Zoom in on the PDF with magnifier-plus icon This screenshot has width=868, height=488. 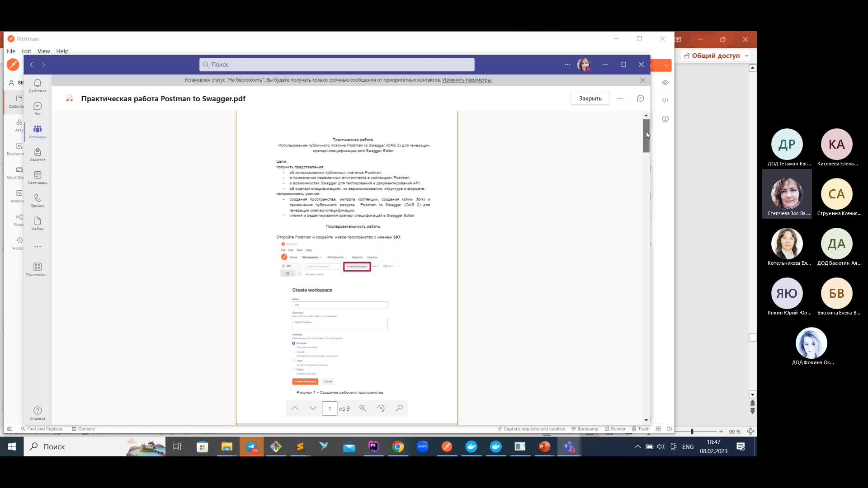(x=363, y=408)
